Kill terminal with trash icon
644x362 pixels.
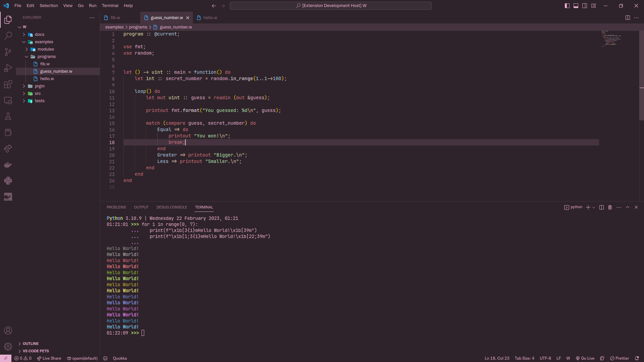pyautogui.click(x=610, y=207)
